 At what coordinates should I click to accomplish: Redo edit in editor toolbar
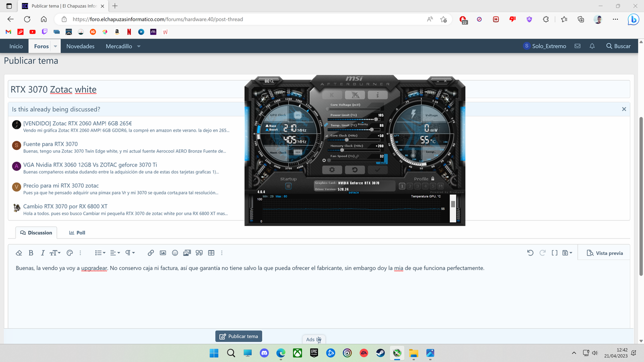tap(542, 253)
